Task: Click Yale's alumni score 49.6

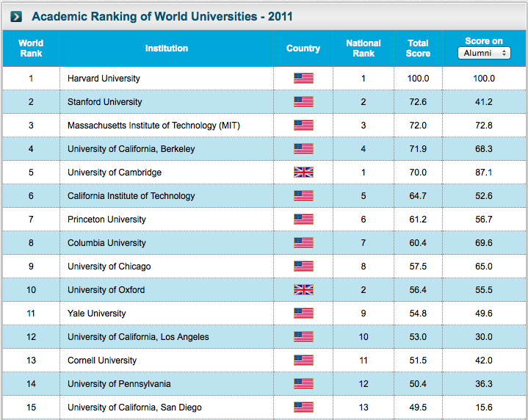Action: [x=484, y=314]
